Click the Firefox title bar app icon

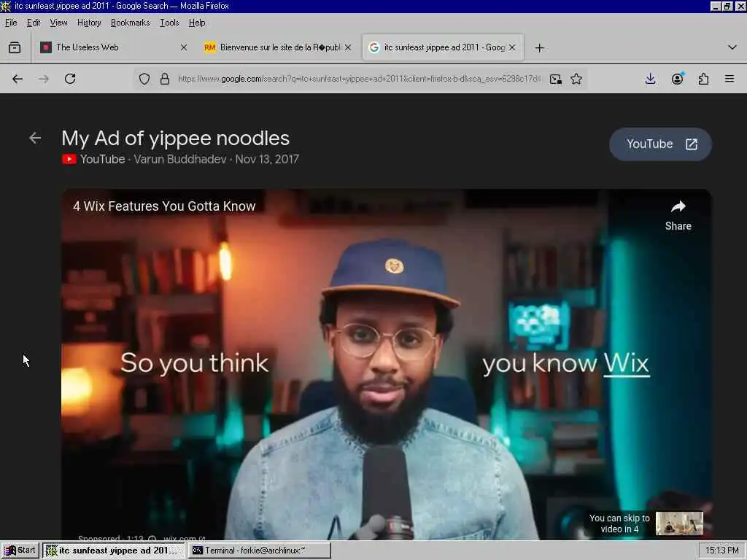click(x=6, y=6)
